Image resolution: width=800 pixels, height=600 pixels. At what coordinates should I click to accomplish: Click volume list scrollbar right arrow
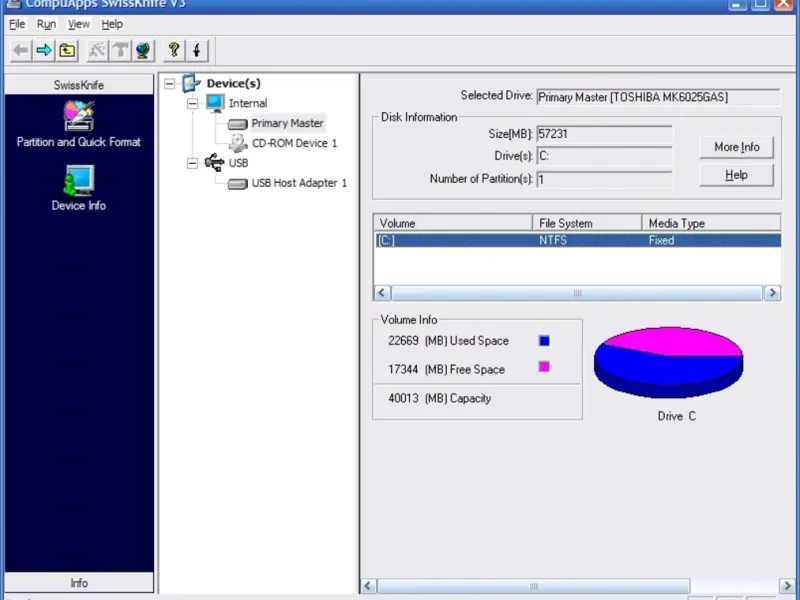coord(772,293)
